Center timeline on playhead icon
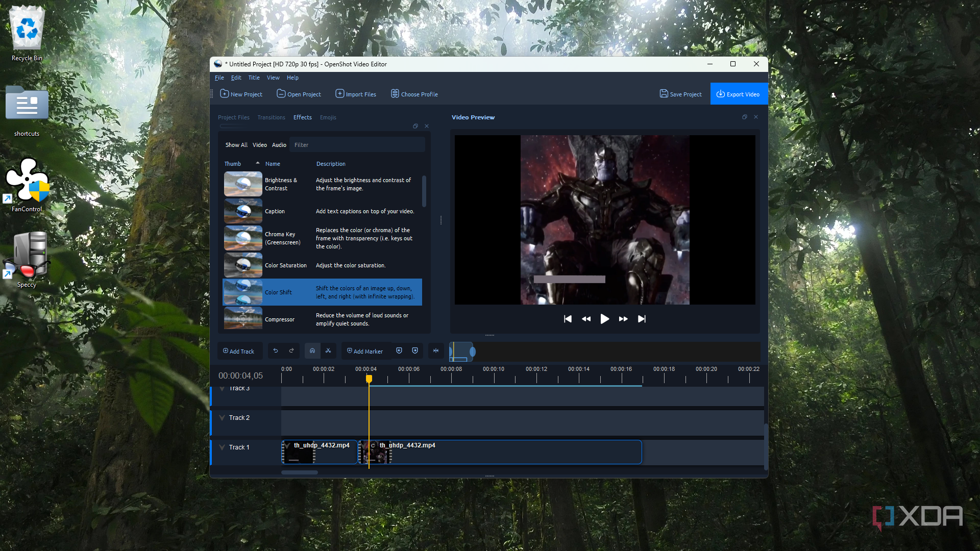This screenshot has height=551, width=980. click(x=436, y=351)
